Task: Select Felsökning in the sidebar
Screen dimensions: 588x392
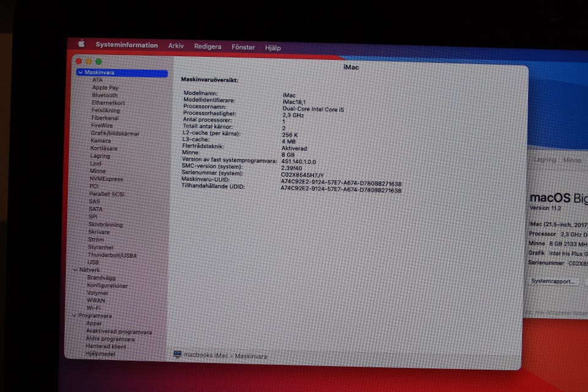Action: [106, 111]
